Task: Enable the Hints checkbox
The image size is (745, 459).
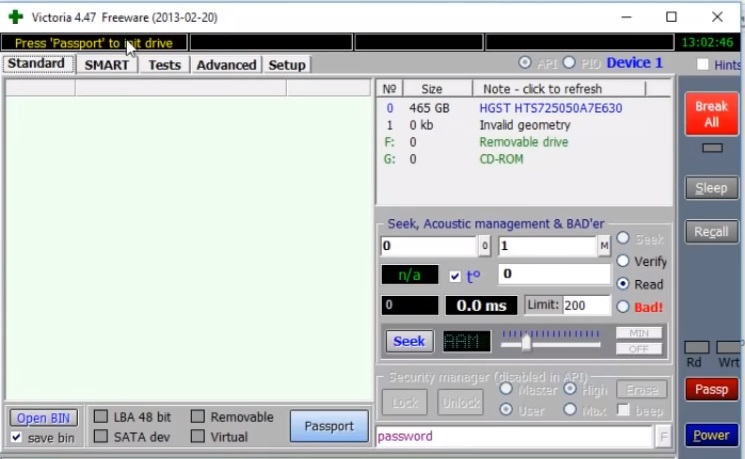Action: click(703, 65)
